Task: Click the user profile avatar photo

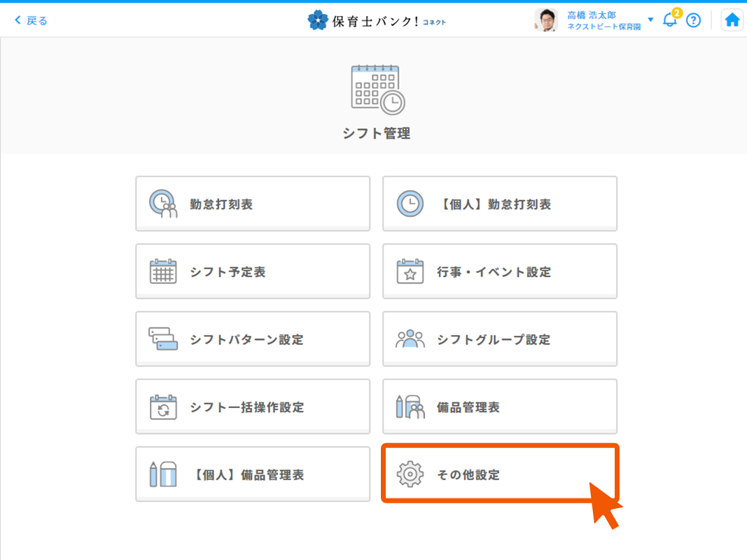Action: [546, 20]
